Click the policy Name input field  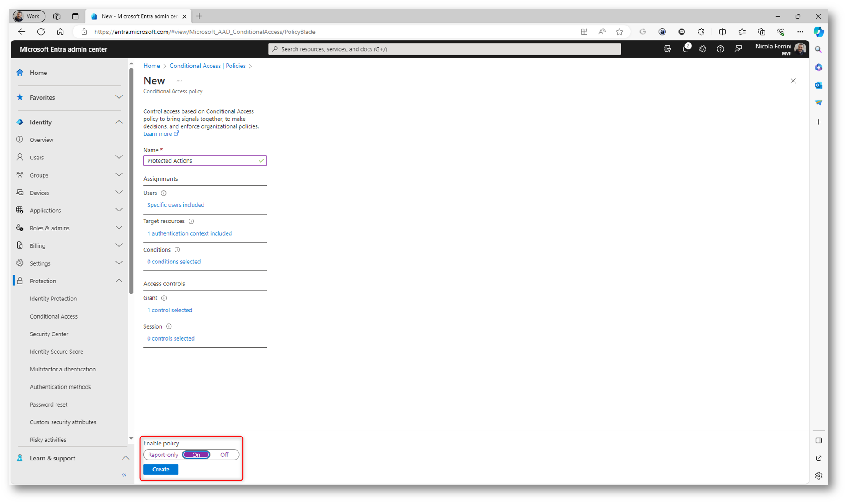[201, 161]
